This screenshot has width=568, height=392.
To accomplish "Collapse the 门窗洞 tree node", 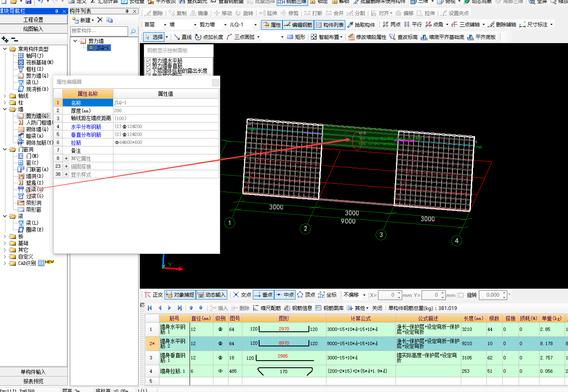I will pyautogui.click(x=5, y=149).
